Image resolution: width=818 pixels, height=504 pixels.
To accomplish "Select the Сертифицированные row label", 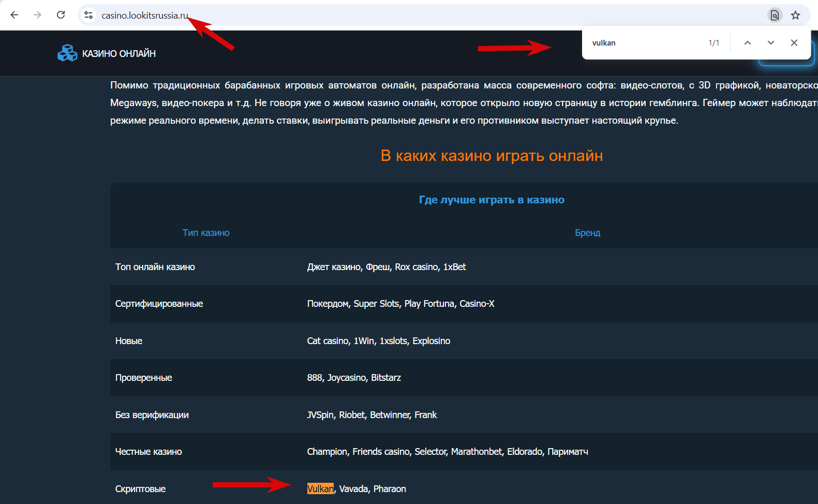I will [159, 304].
